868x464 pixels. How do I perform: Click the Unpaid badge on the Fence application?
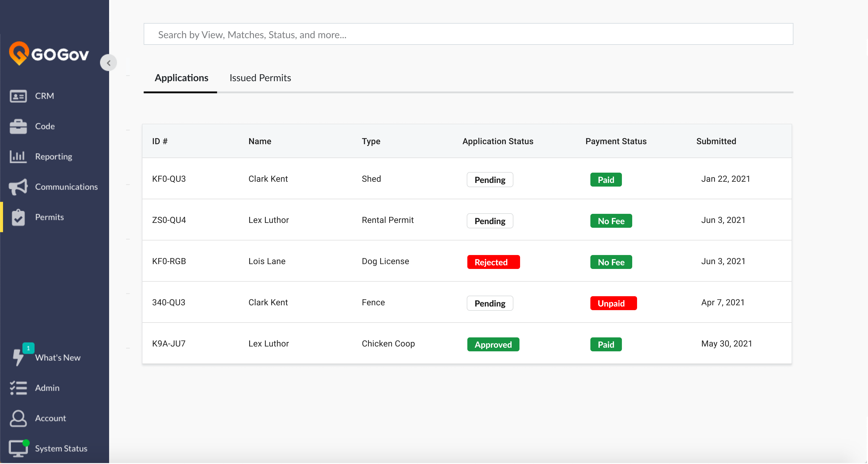613,303
